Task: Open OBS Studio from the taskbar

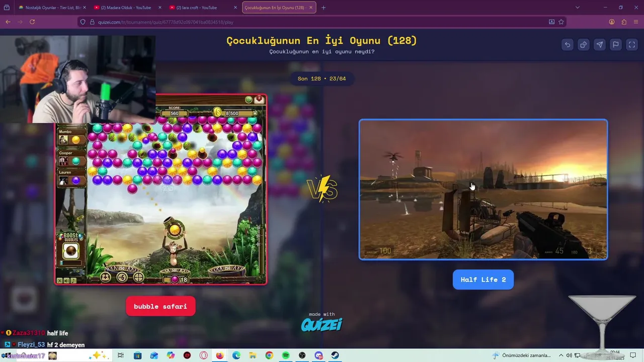Action: tap(302, 355)
